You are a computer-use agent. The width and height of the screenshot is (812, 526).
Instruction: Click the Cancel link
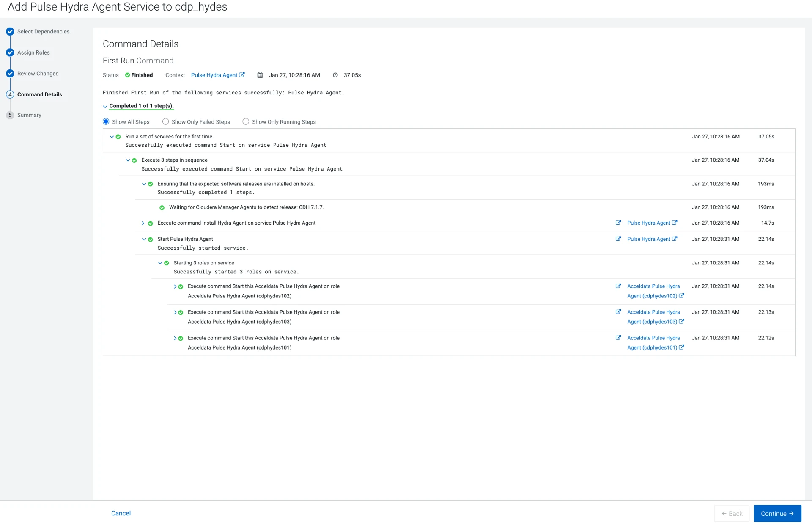tap(121, 513)
